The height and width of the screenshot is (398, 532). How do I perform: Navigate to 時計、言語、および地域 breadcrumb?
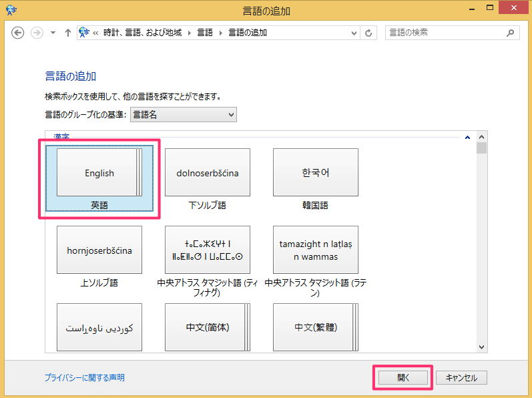tap(143, 33)
